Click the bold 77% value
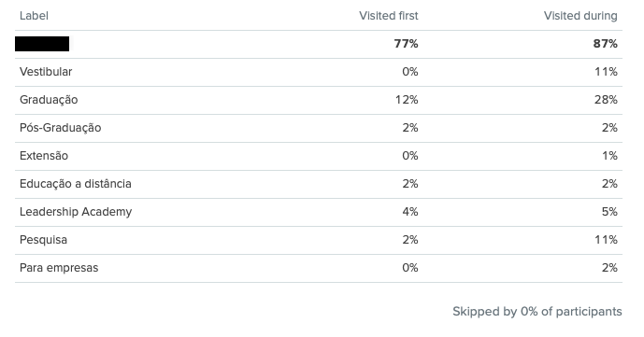This screenshot has width=644, height=337. 406,44
